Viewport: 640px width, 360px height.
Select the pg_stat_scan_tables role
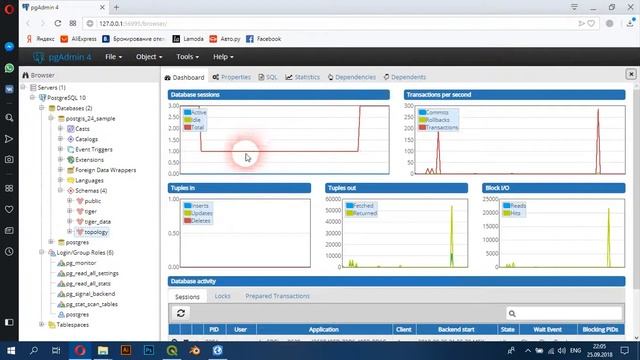tap(91, 304)
